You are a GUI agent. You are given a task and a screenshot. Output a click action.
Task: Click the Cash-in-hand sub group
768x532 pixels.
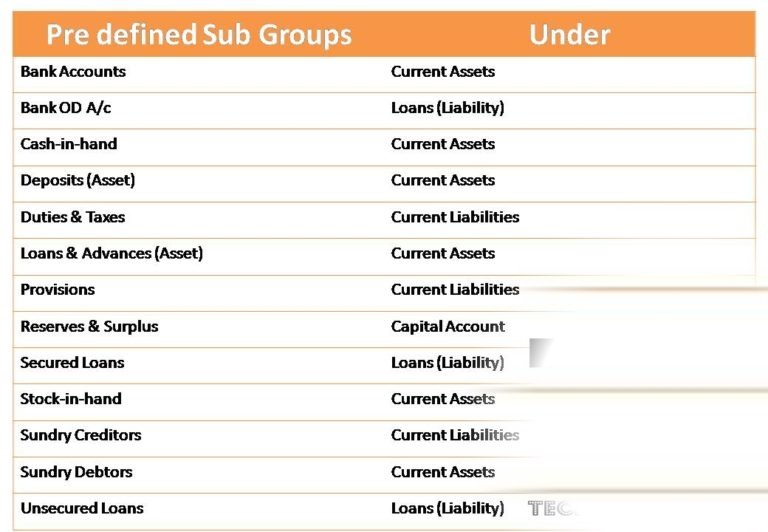click(69, 144)
